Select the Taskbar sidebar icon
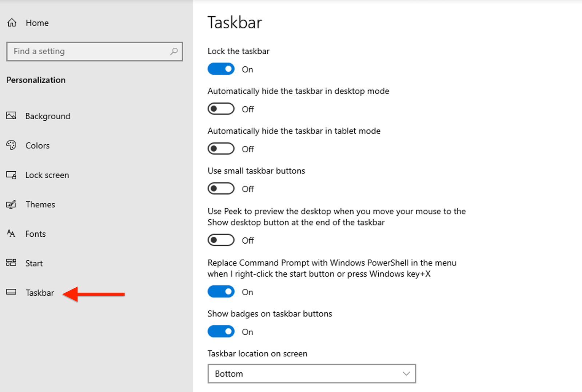This screenshot has height=392, width=582. tap(11, 292)
